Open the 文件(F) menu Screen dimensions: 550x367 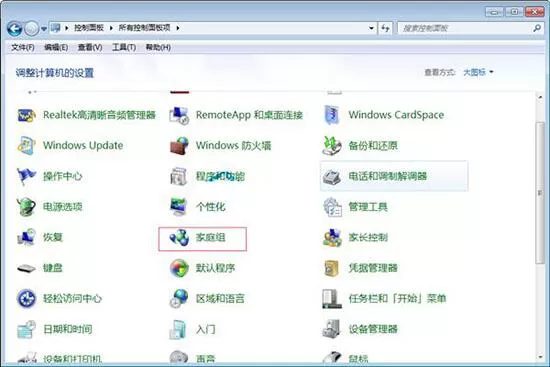click(x=23, y=47)
